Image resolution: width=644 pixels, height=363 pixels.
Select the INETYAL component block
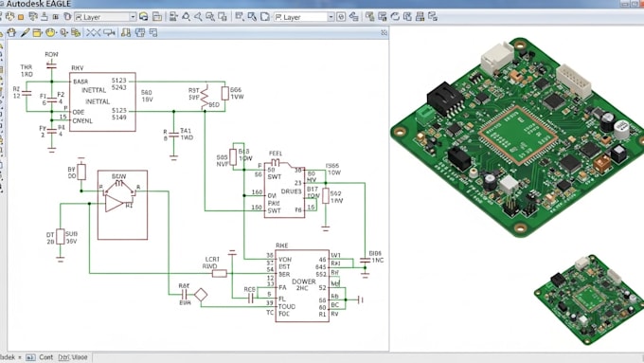102,102
